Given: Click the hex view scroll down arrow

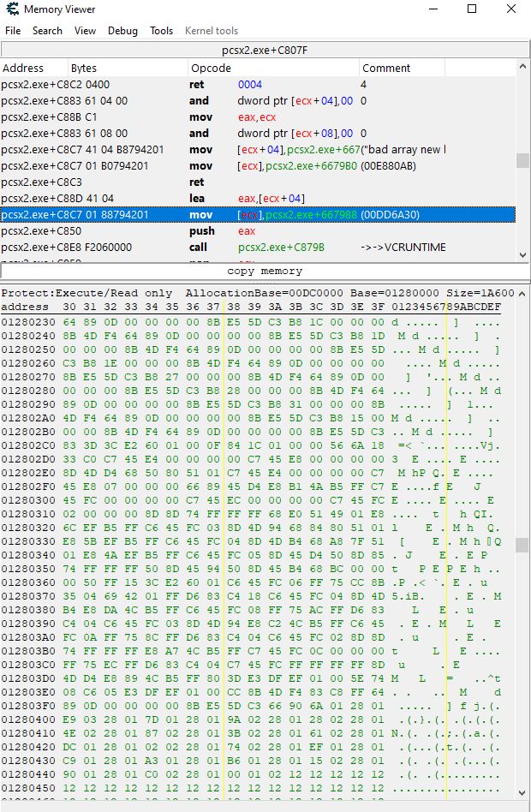Looking at the screenshot, I should [522, 793].
